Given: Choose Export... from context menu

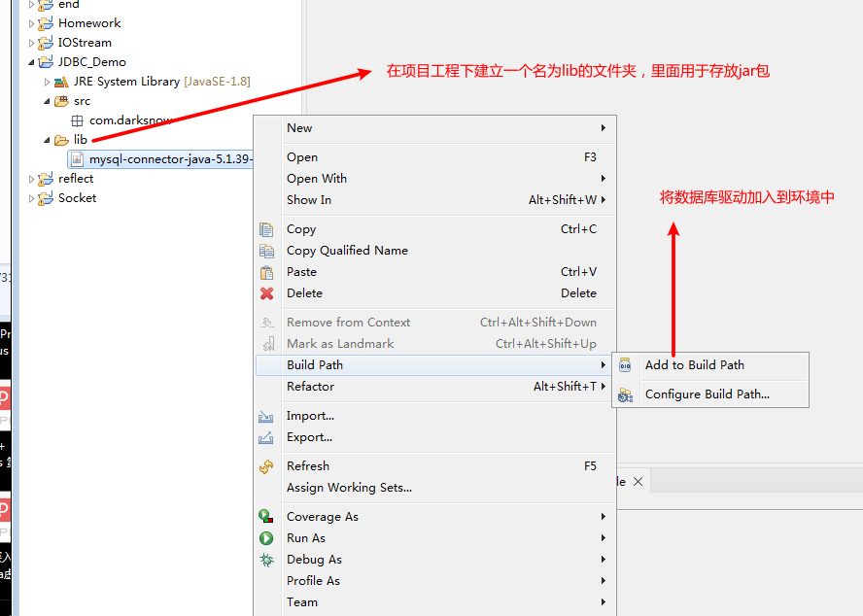Looking at the screenshot, I should coord(434,437).
